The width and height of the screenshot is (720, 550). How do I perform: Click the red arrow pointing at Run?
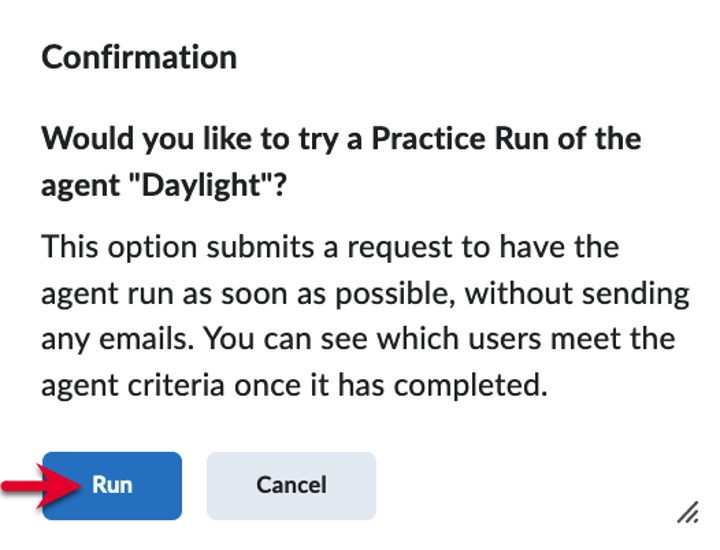38,486
